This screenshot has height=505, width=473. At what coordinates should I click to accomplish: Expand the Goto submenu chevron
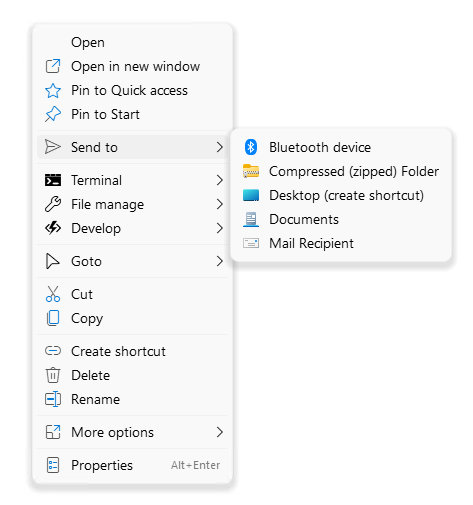pyautogui.click(x=219, y=261)
